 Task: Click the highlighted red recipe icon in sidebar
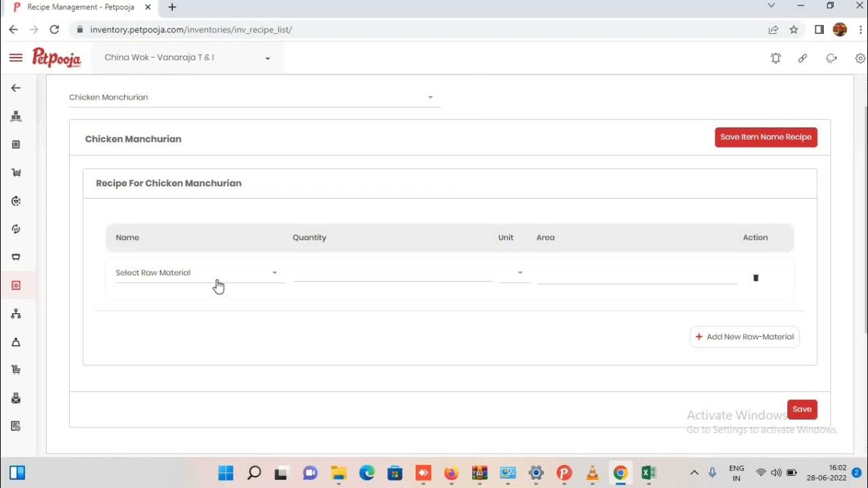click(16, 285)
